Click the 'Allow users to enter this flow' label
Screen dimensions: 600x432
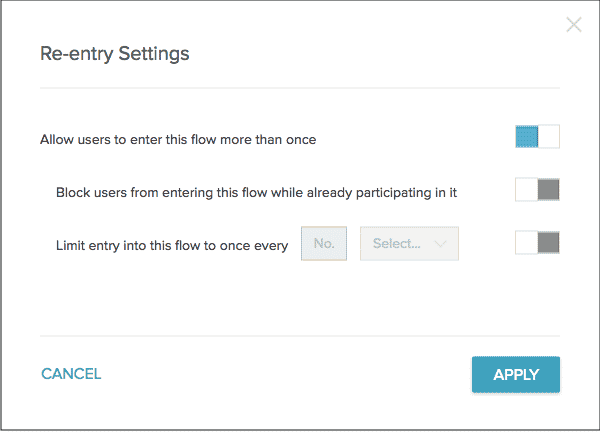[x=178, y=140]
